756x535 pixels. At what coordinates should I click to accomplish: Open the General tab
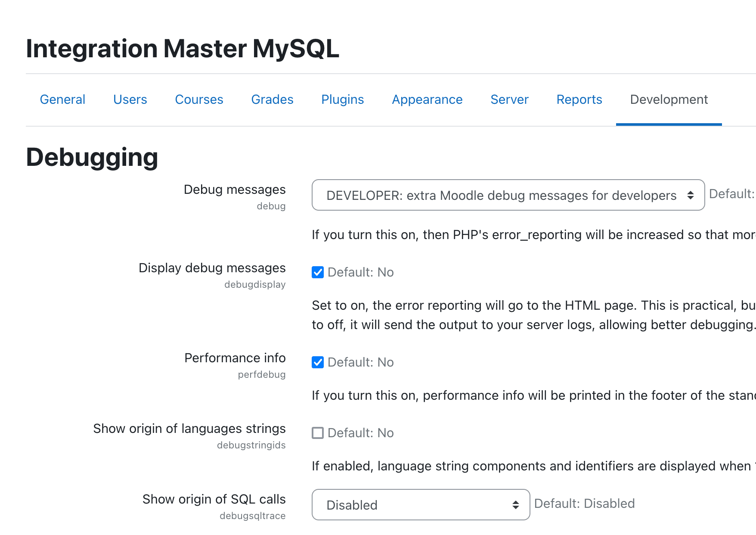click(x=62, y=100)
